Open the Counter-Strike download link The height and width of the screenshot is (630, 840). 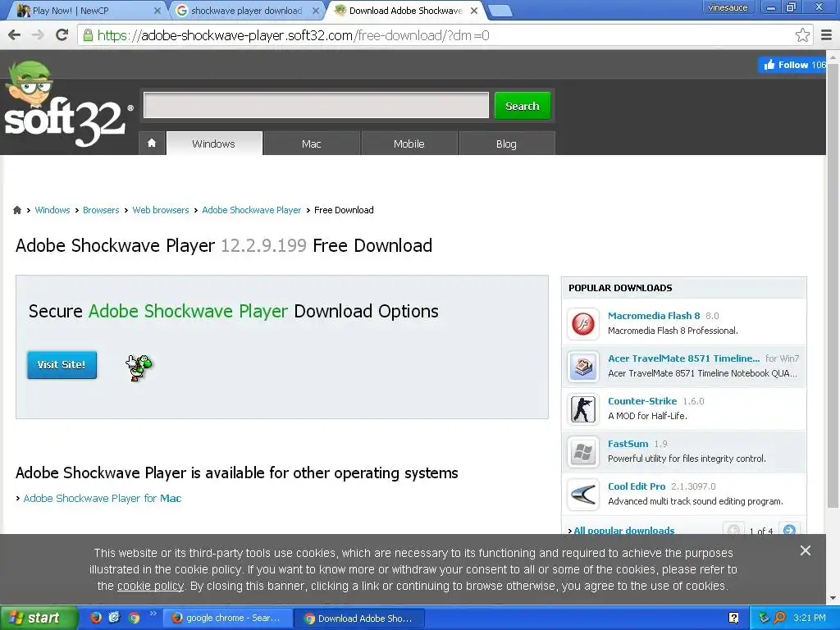[642, 400]
